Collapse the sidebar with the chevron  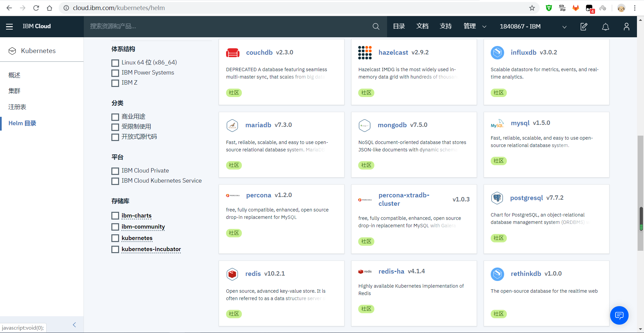(74, 325)
